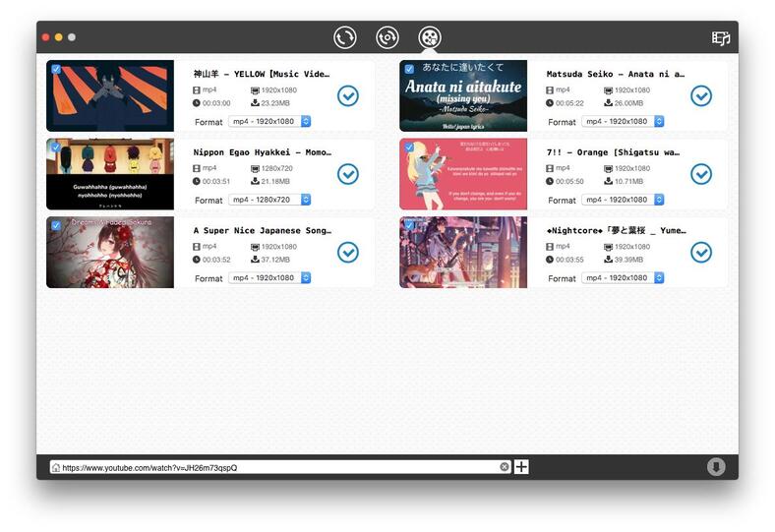Viewport: 775px width, 532px height.
Task: Click the clock icon beside 00:03:52
Action: [x=197, y=260]
